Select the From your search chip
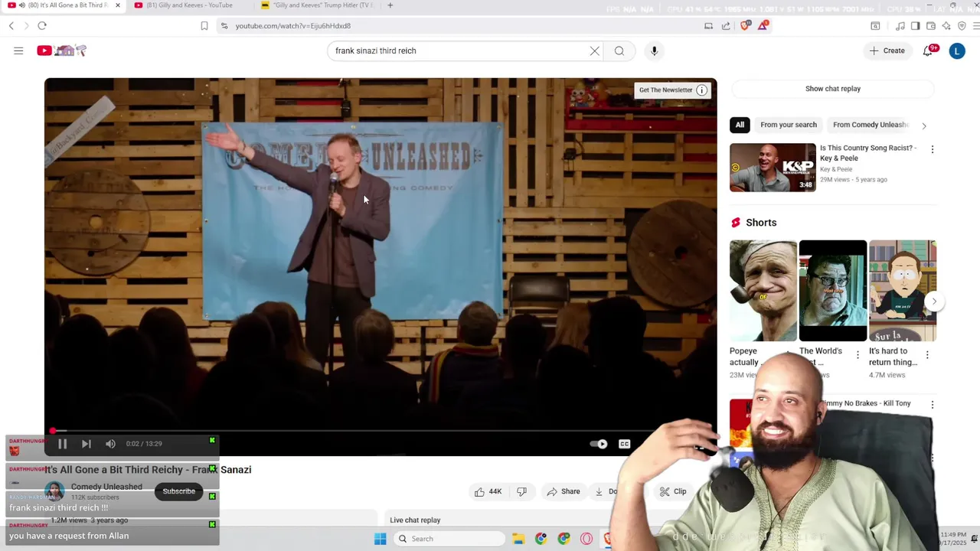This screenshot has height=551, width=980. pyautogui.click(x=789, y=125)
